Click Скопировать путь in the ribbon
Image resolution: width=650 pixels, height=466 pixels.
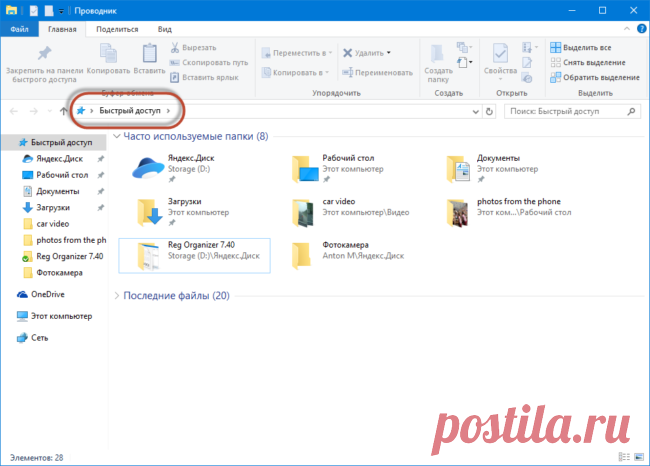[209, 63]
